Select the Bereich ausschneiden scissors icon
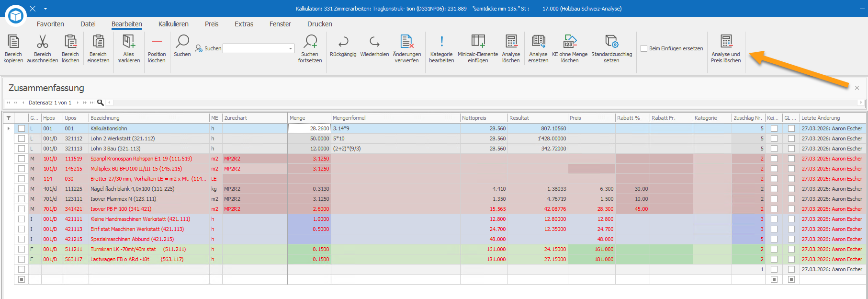This screenshot has height=299, width=868. 43,42
